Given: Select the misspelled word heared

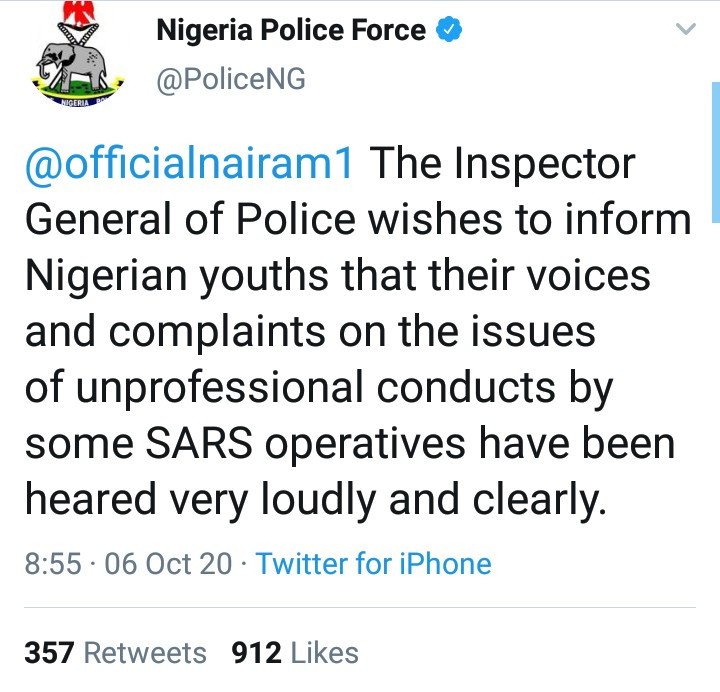Looking at the screenshot, I should click(x=90, y=499).
